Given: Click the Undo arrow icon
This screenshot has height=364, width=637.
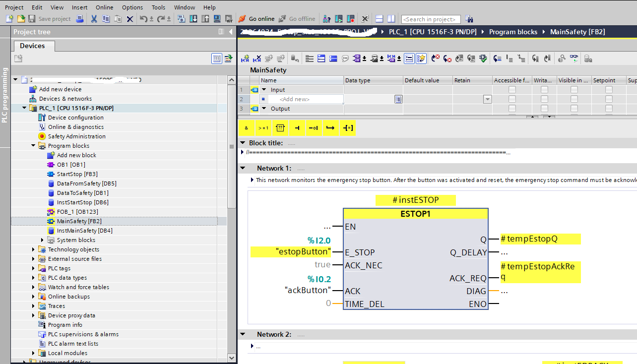Looking at the screenshot, I should click(142, 19).
